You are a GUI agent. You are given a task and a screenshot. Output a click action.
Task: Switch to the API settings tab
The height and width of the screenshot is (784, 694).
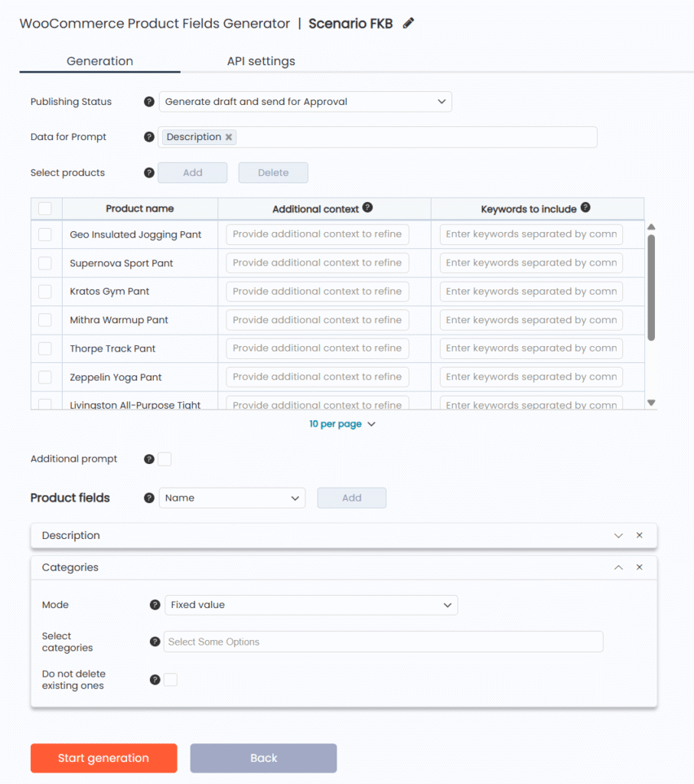(x=260, y=60)
